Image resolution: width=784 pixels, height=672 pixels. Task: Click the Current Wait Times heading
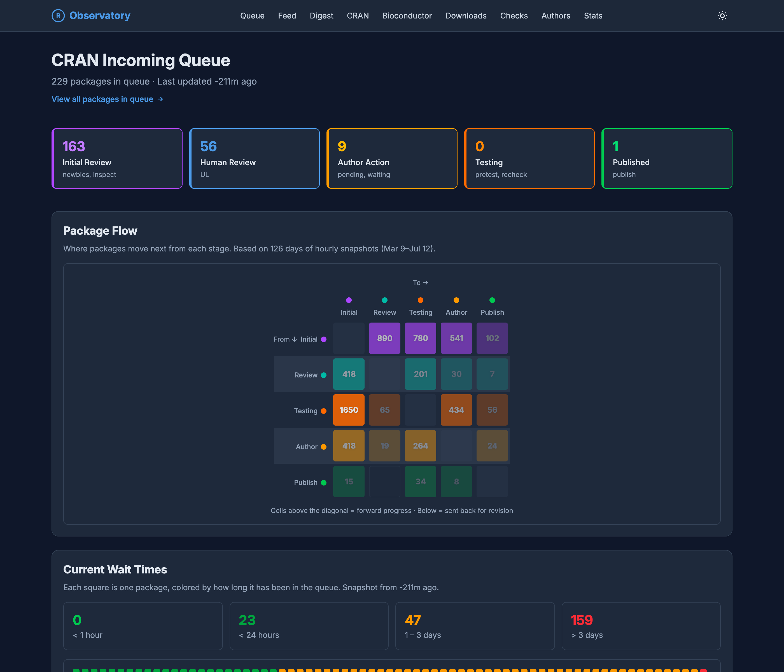[115, 570]
